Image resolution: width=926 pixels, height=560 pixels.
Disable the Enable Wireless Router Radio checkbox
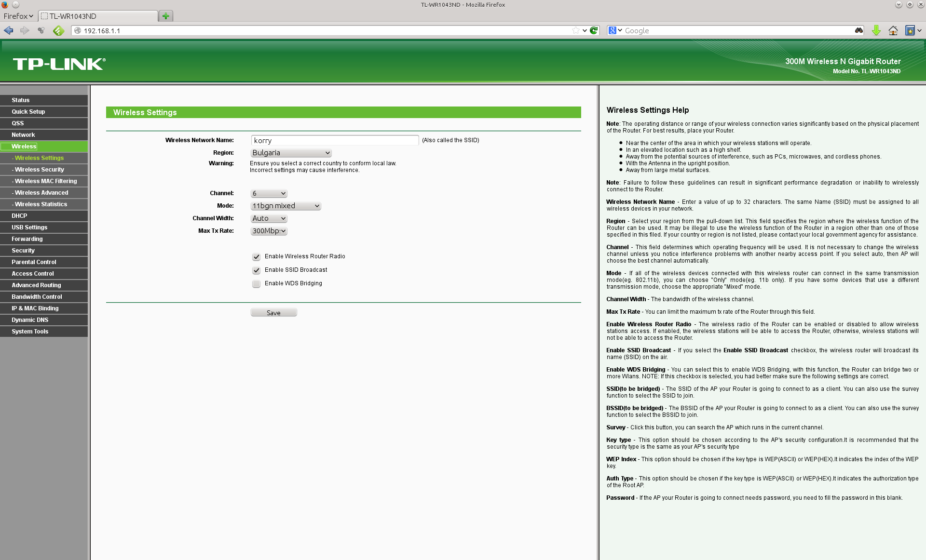[256, 257]
